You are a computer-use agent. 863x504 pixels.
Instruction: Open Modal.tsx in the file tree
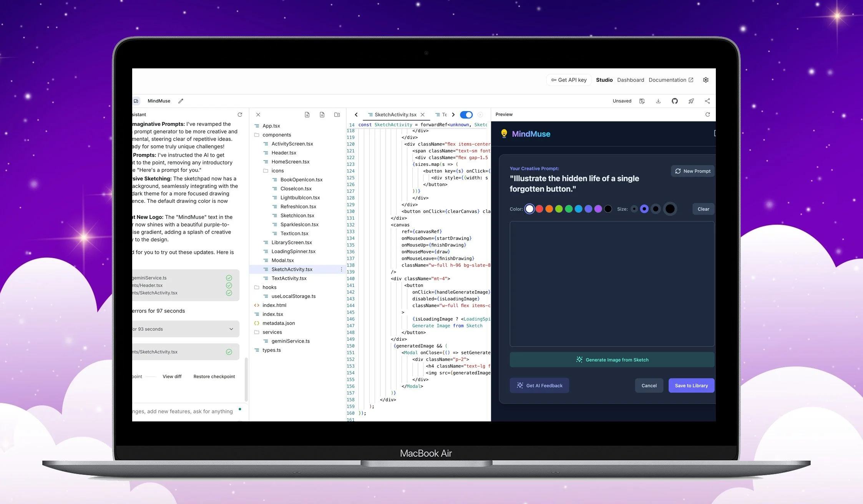click(x=282, y=260)
